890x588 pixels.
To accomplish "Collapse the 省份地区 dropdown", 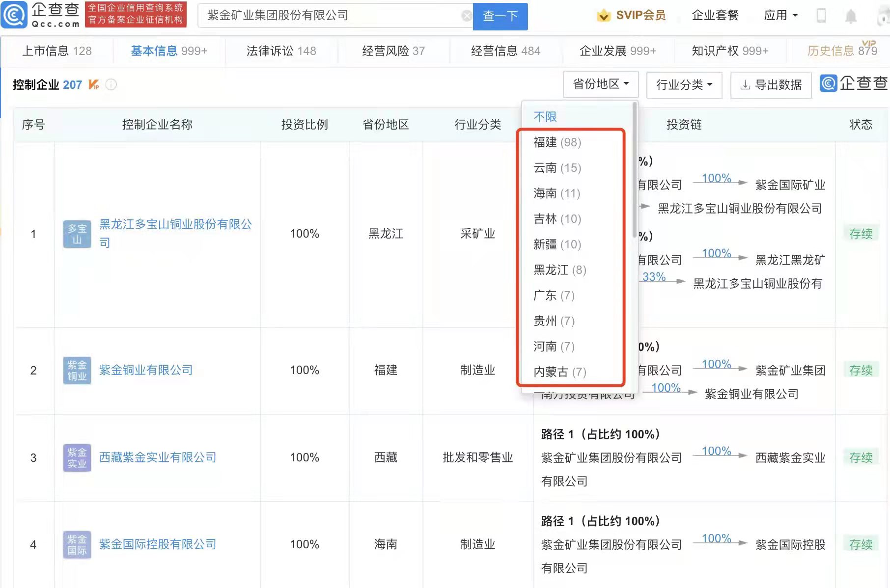I will tap(601, 84).
